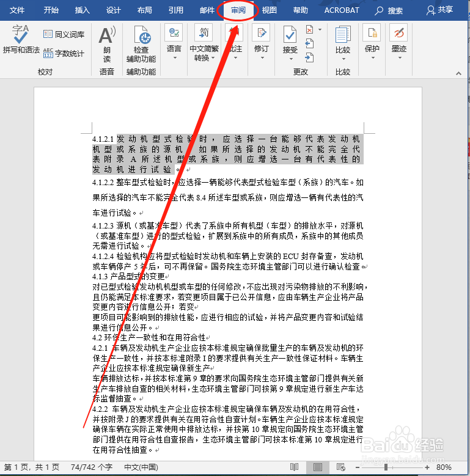The height and width of the screenshot is (476, 470).
Task: Switch to the ACROBAT tab
Action: 342,10
